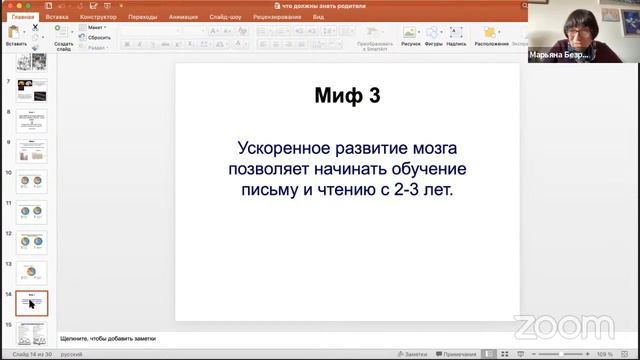
Task: Click the increase font size icon
Action: [x=214, y=31]
